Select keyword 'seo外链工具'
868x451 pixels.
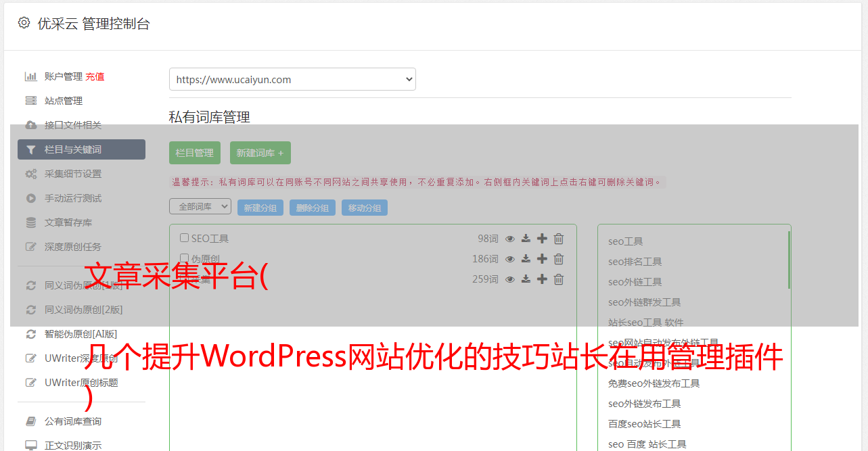(635, 282)
